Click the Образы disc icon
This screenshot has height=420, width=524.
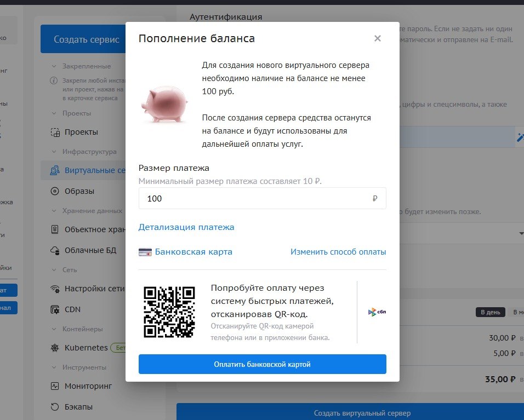(54, 191)
